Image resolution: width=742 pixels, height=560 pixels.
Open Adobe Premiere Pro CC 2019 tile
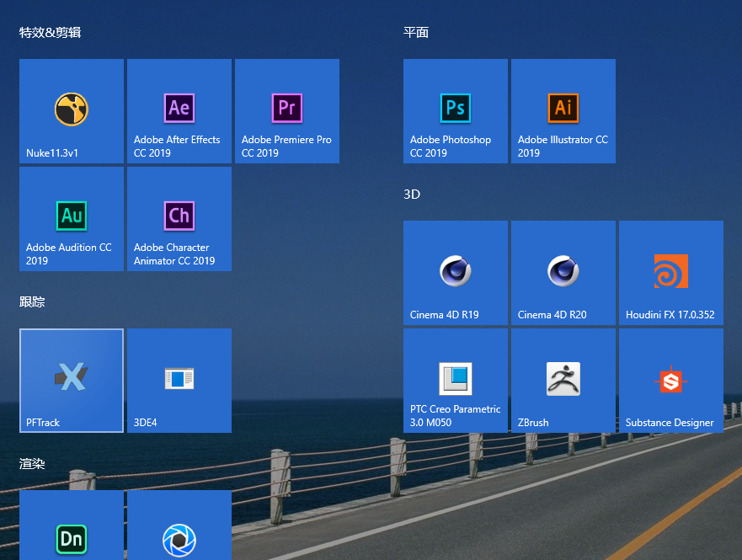287,111
